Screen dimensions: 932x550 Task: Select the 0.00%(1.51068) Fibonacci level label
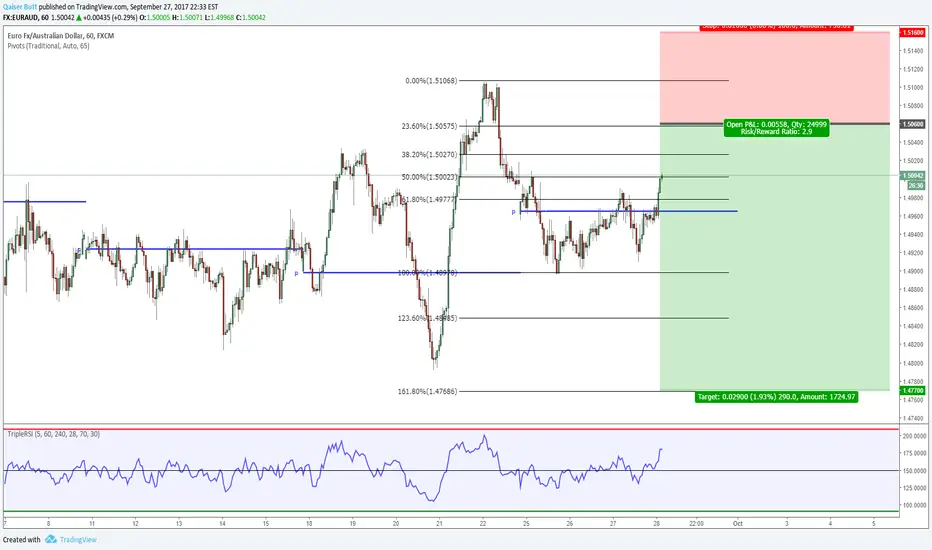coord(431,81)
